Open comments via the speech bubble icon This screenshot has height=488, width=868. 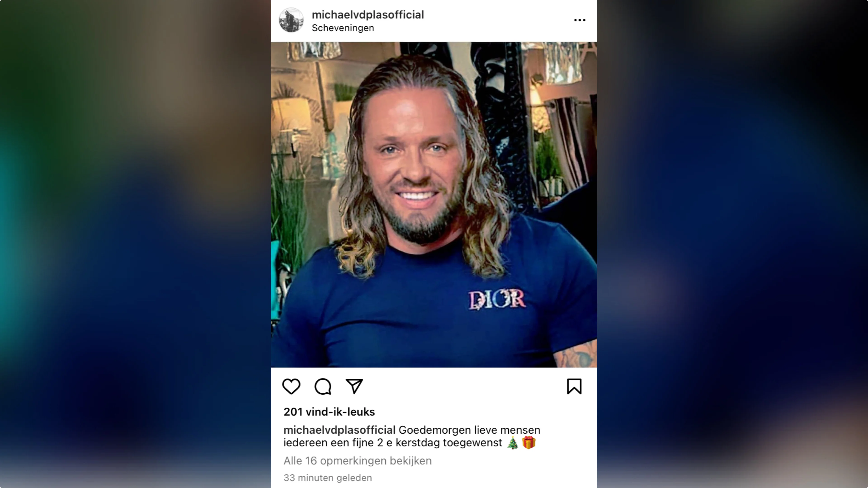(x=323, y=386)
